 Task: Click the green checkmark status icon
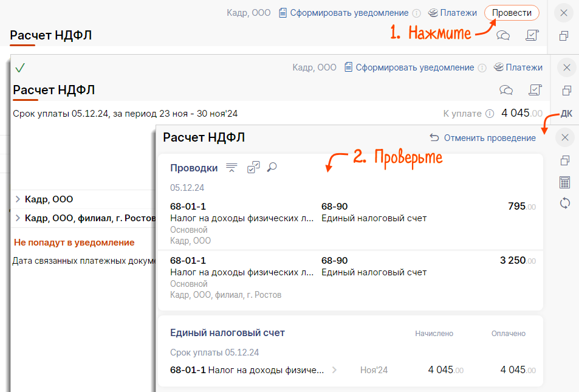20,67
